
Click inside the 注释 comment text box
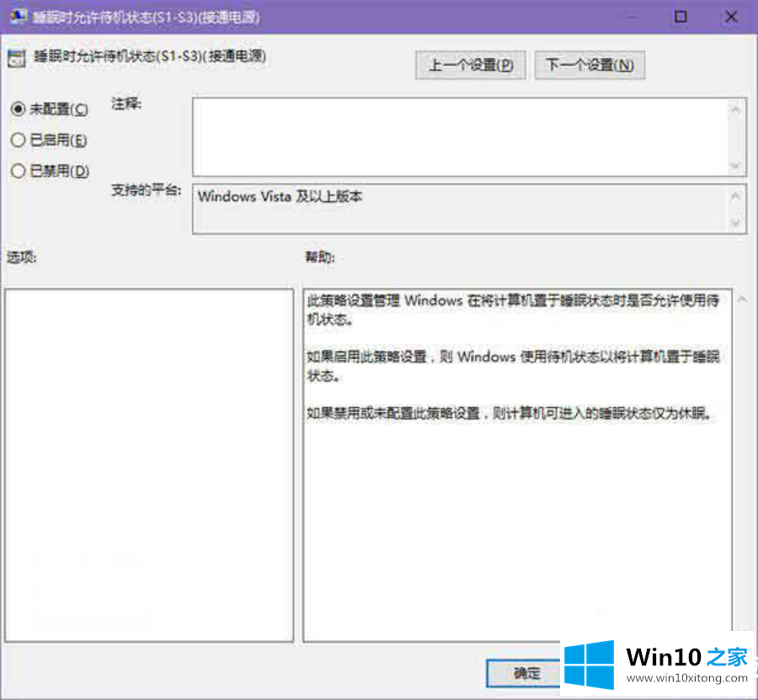(460, 137)
